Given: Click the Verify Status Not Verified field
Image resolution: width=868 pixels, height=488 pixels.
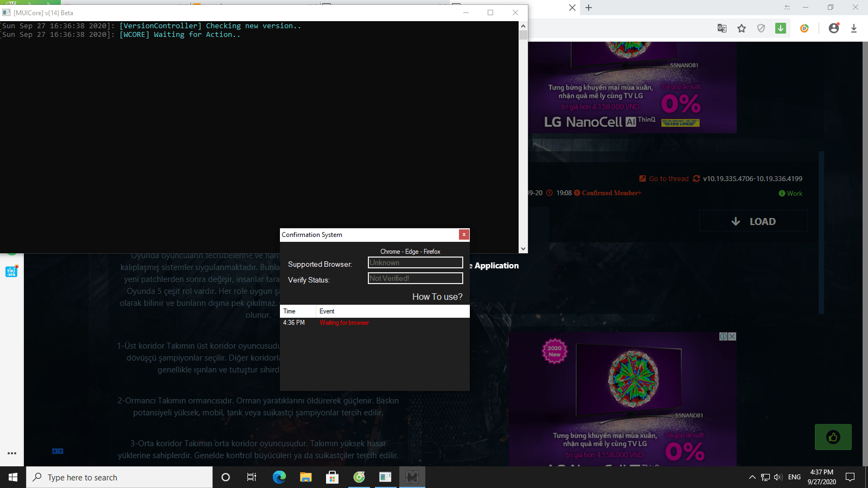Looking at the screenshot, I should 416,278.
